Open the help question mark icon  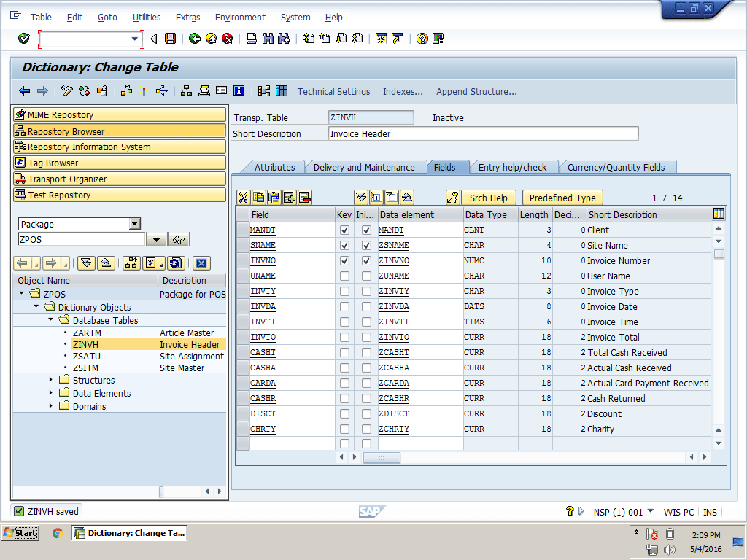click(422, 39)
